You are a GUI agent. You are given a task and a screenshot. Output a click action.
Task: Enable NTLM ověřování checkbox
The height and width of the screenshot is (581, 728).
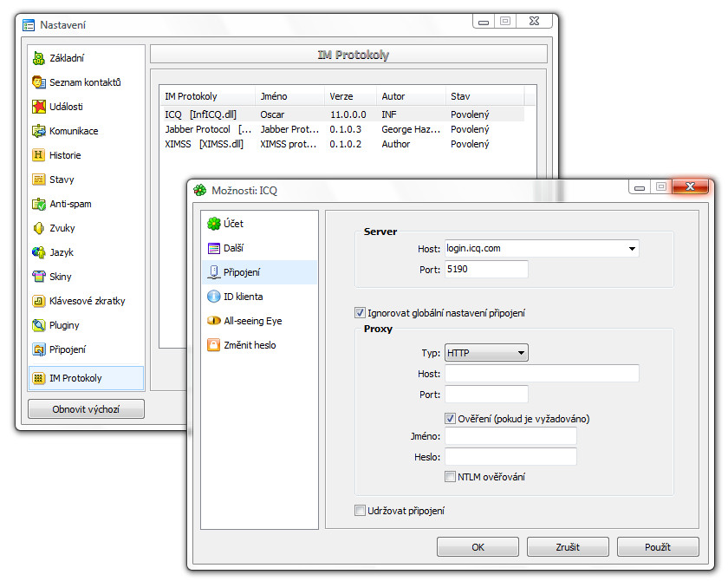click(450, 476)
